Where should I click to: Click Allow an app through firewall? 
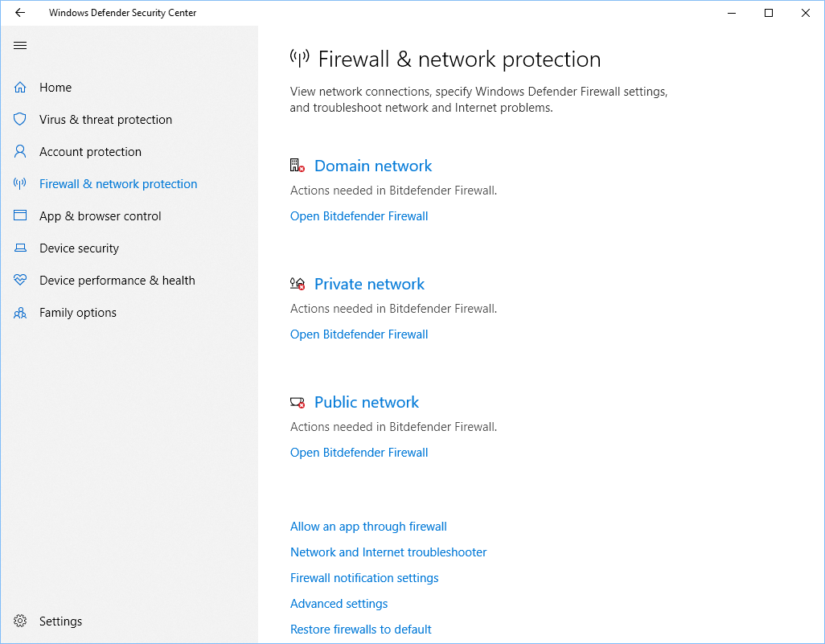click(x=368, y=527)
